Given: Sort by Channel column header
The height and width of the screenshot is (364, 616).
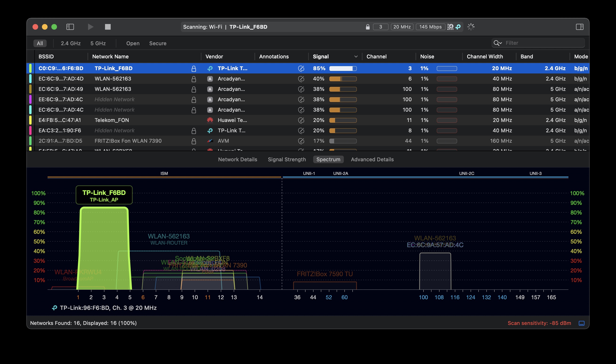Looking at the screenshot, I should point(376,57).
